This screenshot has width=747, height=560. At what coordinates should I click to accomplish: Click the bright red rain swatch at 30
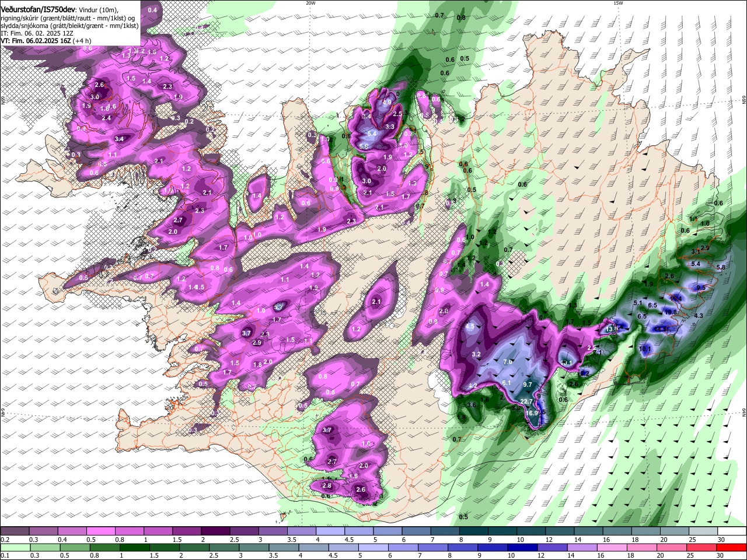731,547
